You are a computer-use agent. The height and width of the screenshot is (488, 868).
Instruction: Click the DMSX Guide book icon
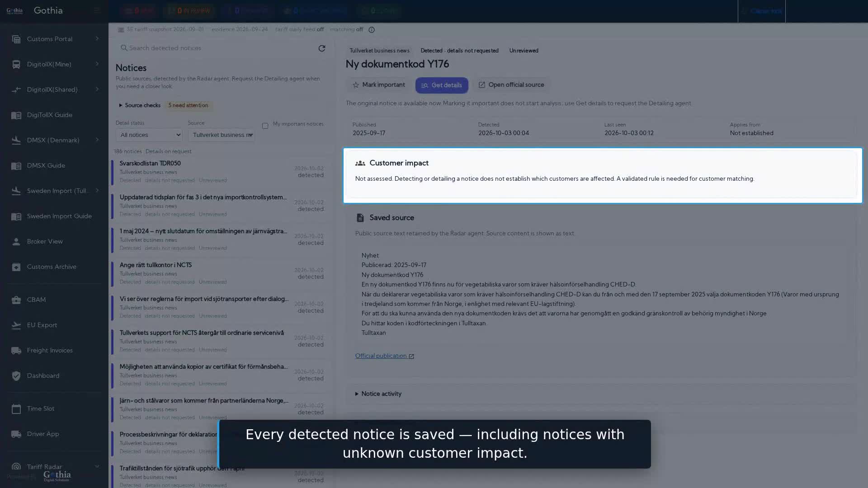[x=16, y=166]
